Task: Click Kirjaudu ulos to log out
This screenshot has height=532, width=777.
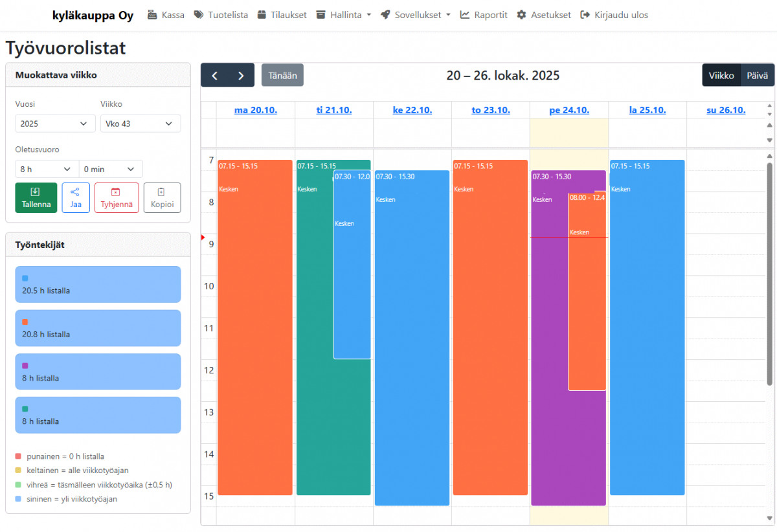Action: click(614, 15)
